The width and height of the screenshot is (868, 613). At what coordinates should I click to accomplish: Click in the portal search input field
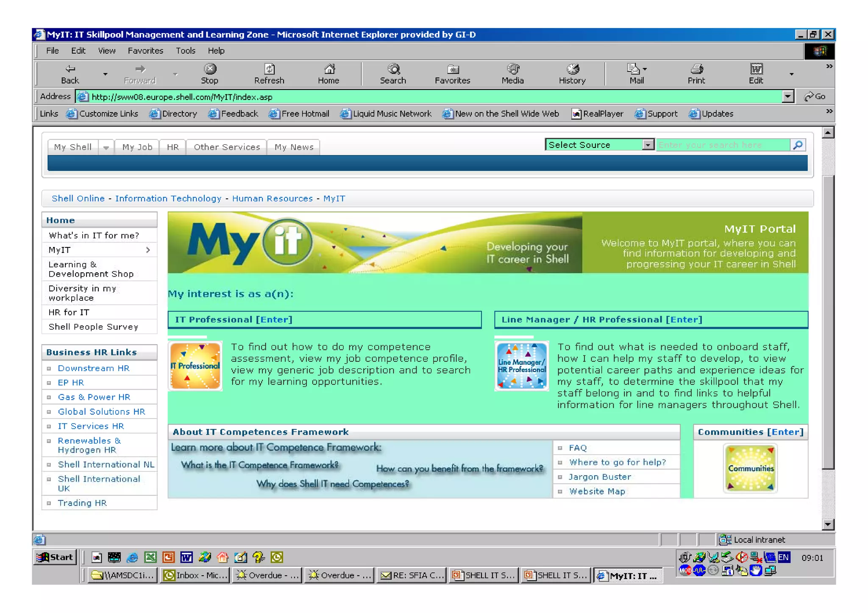[x=722, y=145]
